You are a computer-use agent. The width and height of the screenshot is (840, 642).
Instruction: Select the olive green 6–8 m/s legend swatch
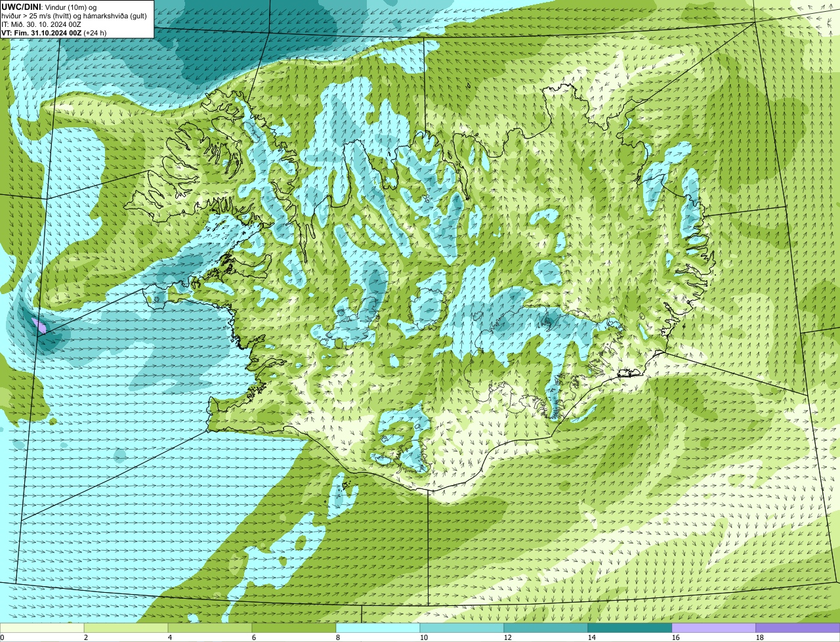294,628
